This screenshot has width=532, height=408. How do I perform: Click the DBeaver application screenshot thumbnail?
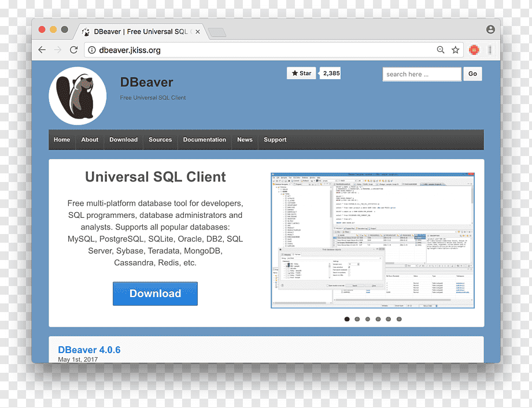[x=372, y=240]
